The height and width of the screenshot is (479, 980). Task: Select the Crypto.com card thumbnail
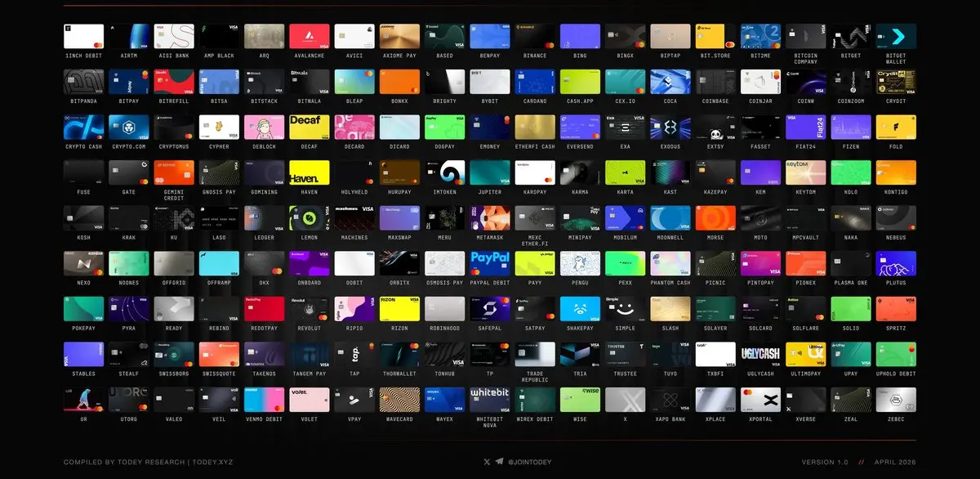click(x=129, y=128)
